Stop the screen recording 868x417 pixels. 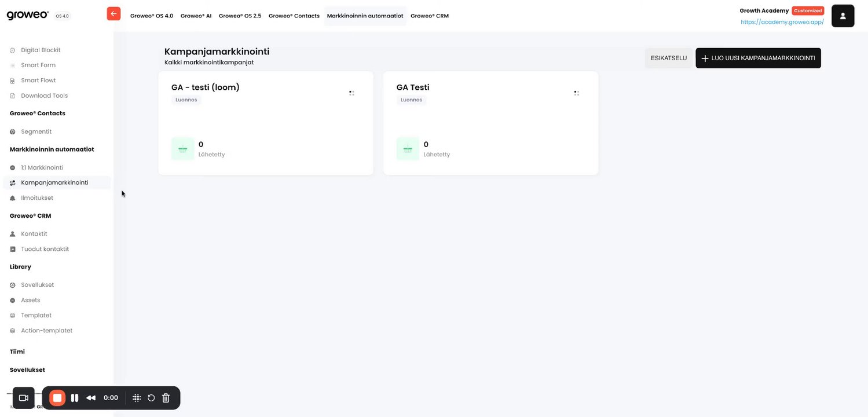(x=57, y=398)
